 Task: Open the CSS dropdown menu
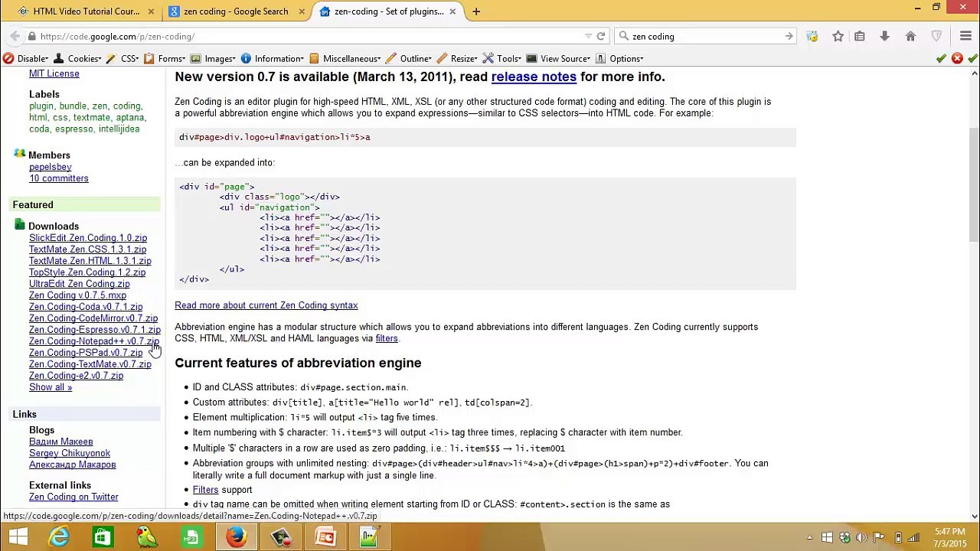(122, 58)
